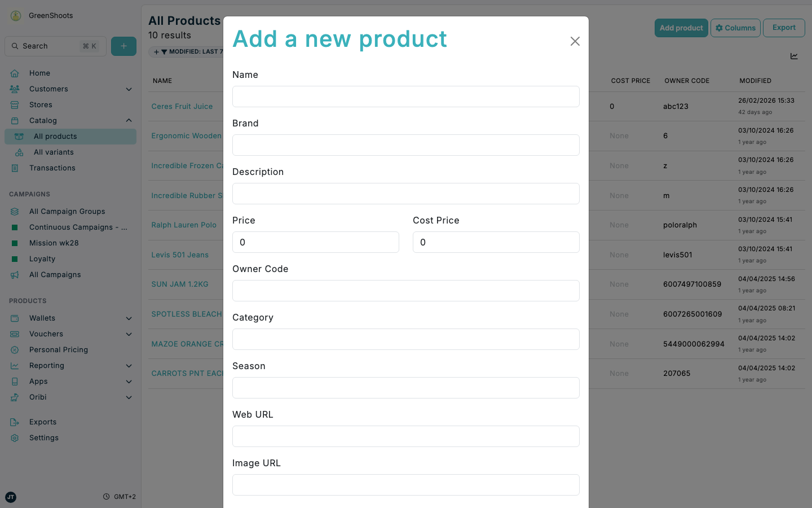The height and width of the screenshot is (508, 812).
Task: Click the JT user avatar
Action: click(10, 497)
